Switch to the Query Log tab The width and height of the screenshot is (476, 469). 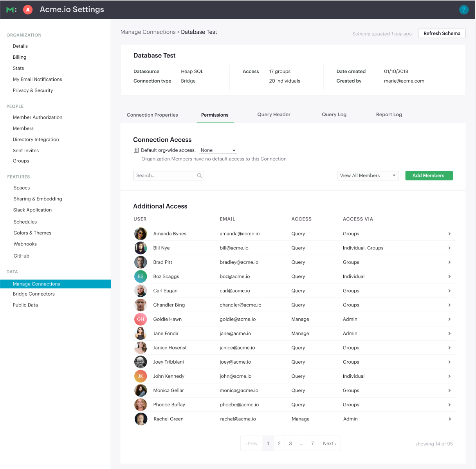334,115
